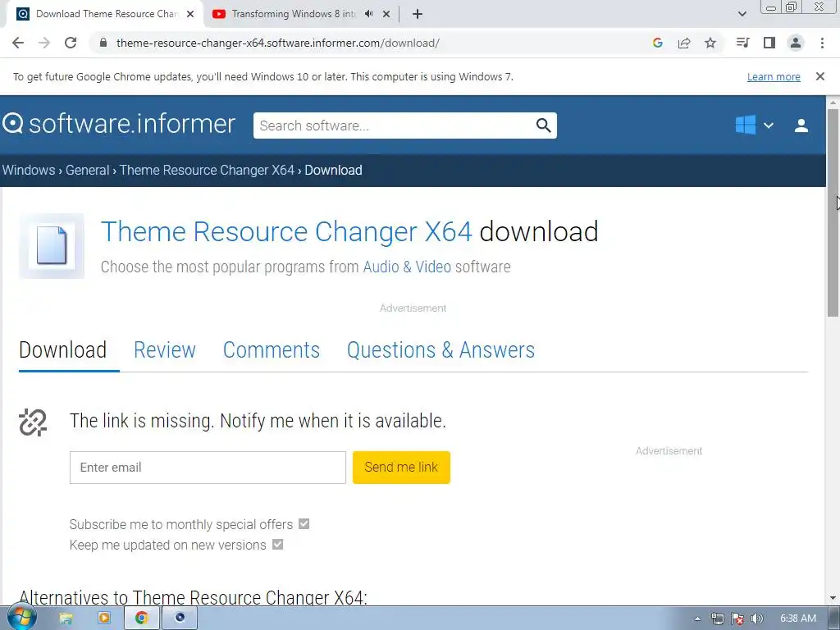Open the tab search dropdown arrow
Viewport: 840px width, 630px height.
742,14
